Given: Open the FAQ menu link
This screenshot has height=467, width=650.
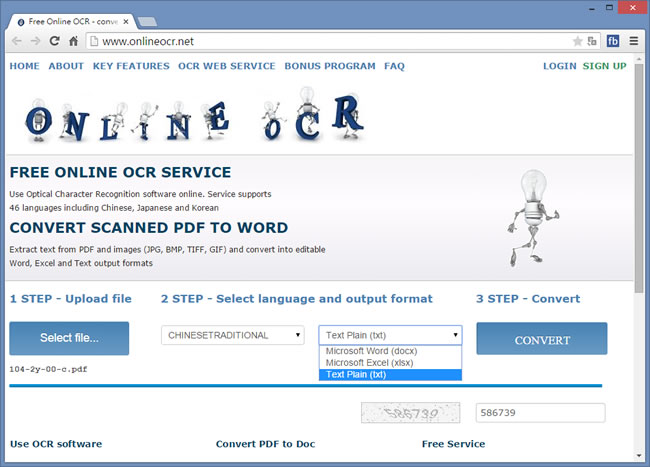Looking at the screenshot, I should 394,66.
